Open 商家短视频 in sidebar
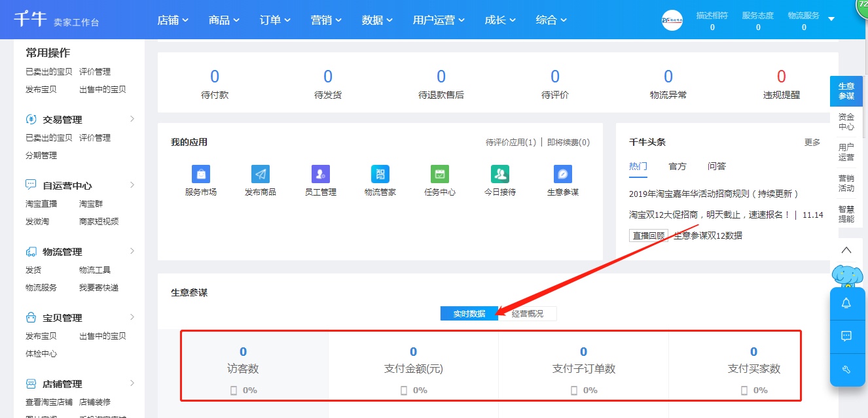Screen dimensions: 868x418 [99, 222]
